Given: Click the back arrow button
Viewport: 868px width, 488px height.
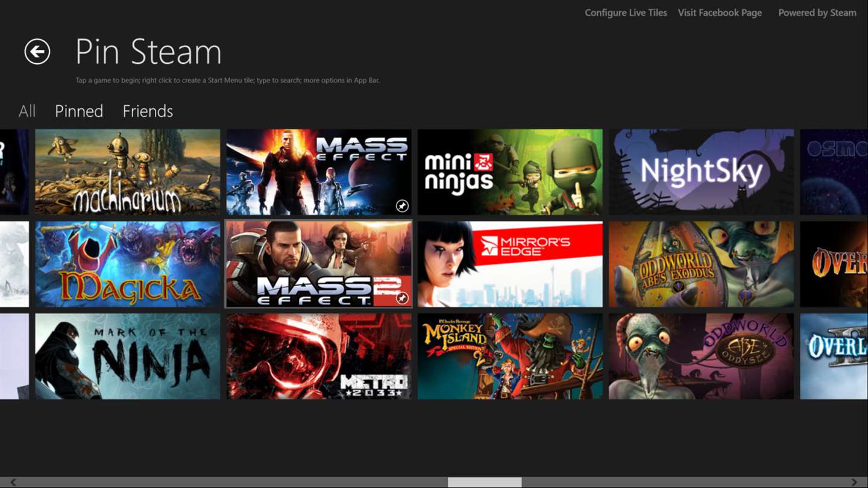Looking at the screenshot, I should coord(37,52).
